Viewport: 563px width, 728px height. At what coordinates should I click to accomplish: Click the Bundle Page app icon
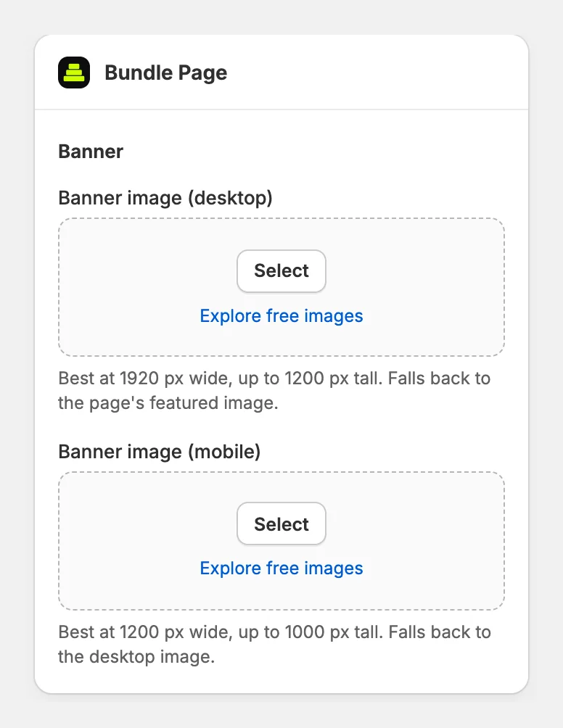coord(74,73)
